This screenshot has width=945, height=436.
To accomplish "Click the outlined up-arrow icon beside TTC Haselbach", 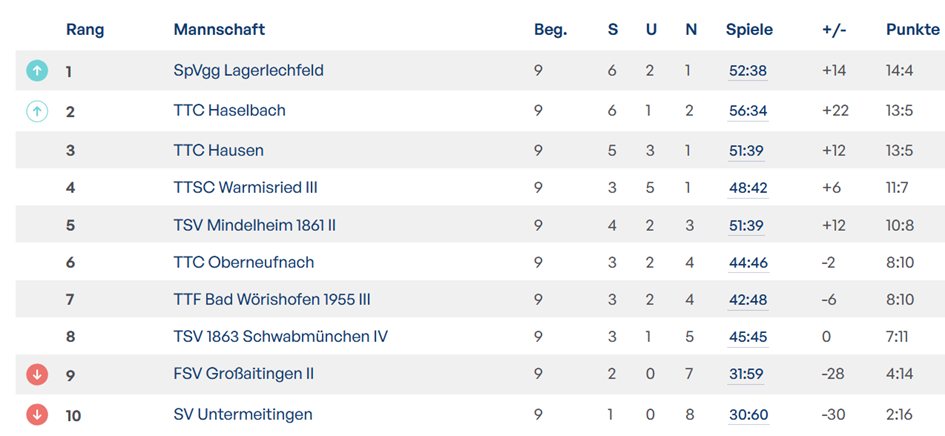I will (x=36, y=111).
